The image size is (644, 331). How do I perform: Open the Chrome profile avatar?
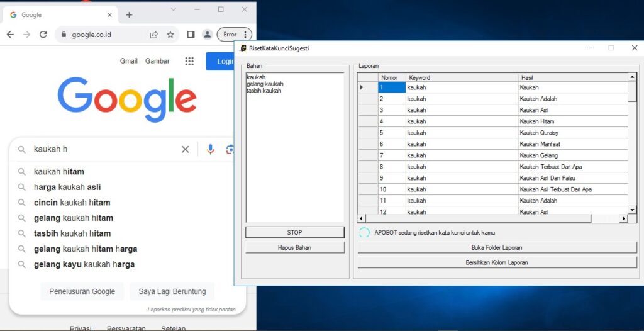click(x=207, y=35)
